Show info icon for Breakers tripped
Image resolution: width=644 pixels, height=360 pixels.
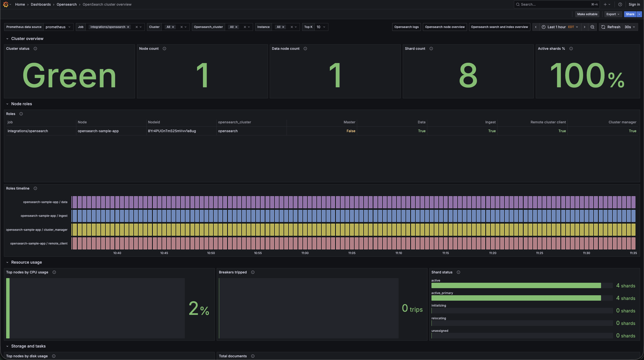click(253, 272)
